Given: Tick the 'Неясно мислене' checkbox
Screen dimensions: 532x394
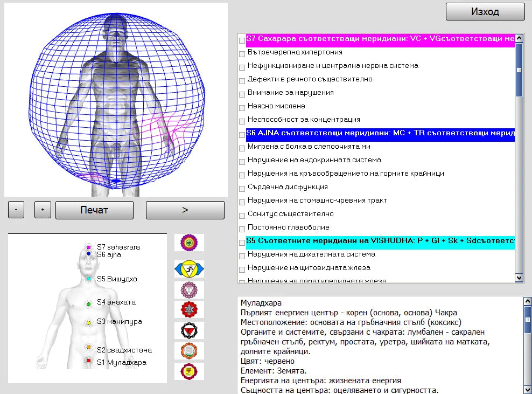Looking at the screenshot, I should 242,107.
